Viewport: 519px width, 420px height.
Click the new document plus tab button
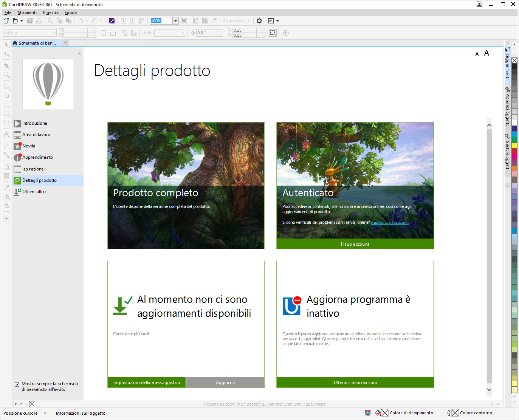click(x=65, y=43)
